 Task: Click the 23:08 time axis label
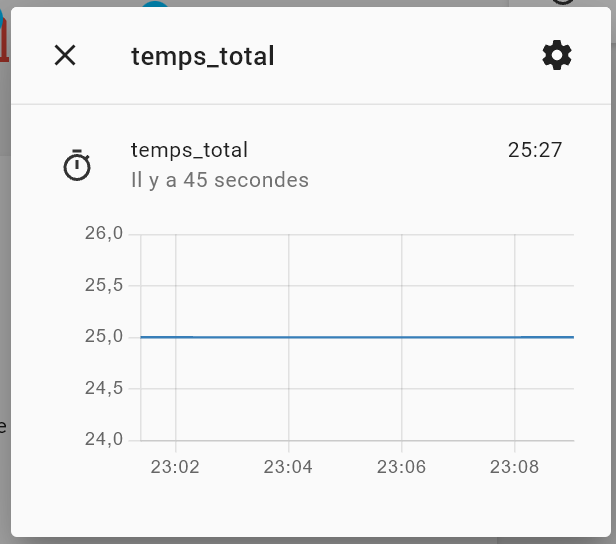515,467
